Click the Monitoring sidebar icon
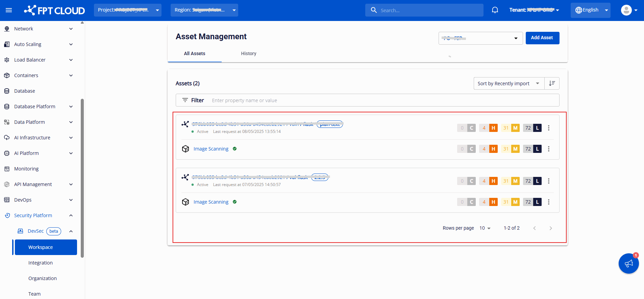 7,169
